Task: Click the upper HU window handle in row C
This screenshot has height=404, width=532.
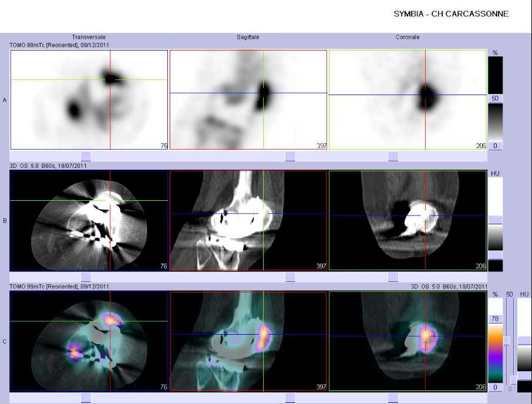Action: click(524, 341)
